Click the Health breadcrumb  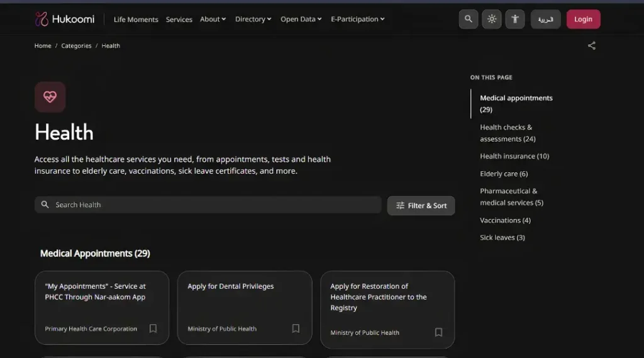tap(111, 46)
